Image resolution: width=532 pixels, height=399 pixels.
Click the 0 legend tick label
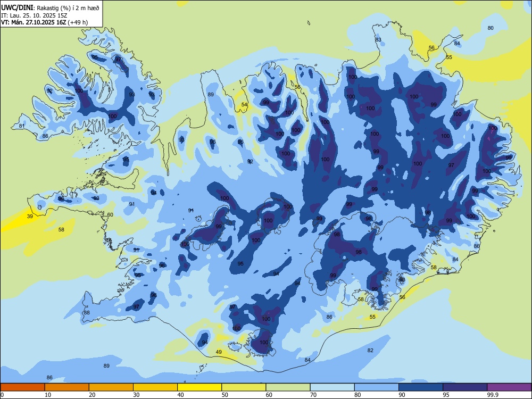click(2, 395)
